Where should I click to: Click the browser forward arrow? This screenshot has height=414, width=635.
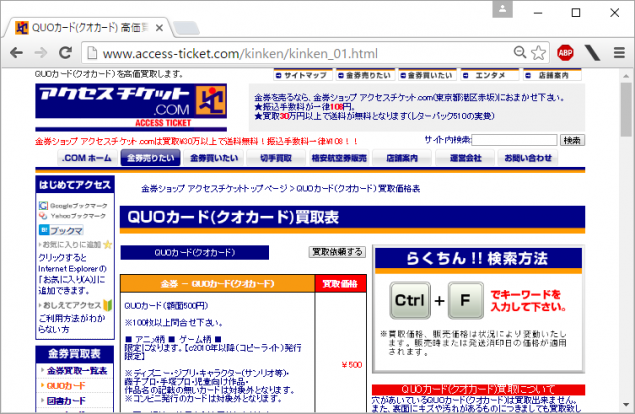point(41,53)
